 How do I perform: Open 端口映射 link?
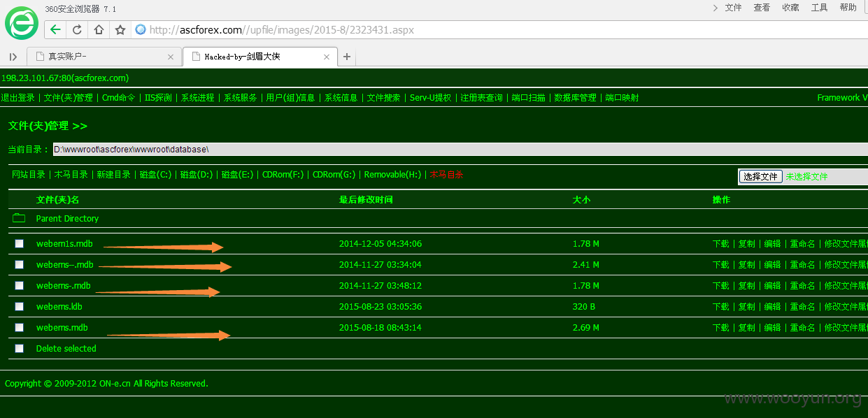622,98
